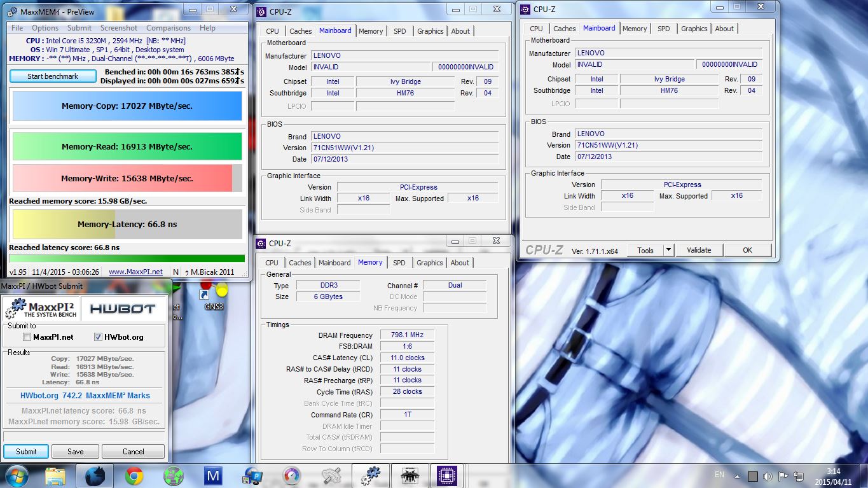
Task: Uncheck HWbot.org submit checkbox
Action: [x=98, y=337]
